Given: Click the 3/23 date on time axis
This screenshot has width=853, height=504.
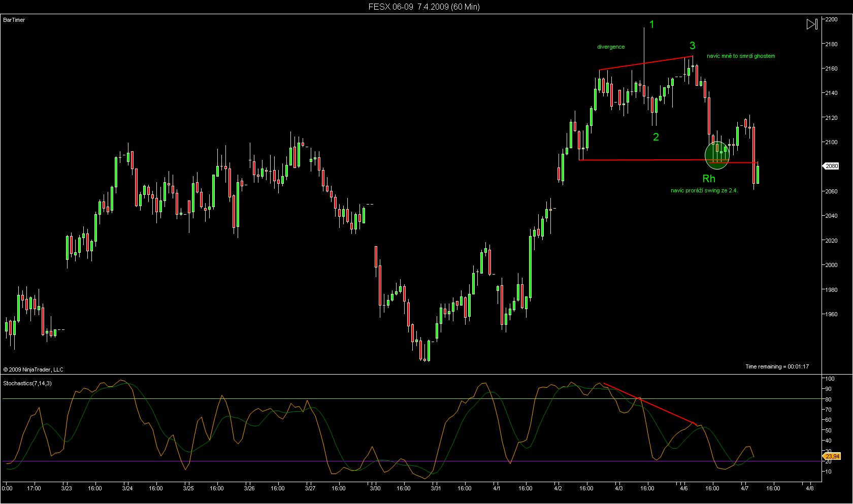Looking at the screenshot, I should click(x=67, y=489).
